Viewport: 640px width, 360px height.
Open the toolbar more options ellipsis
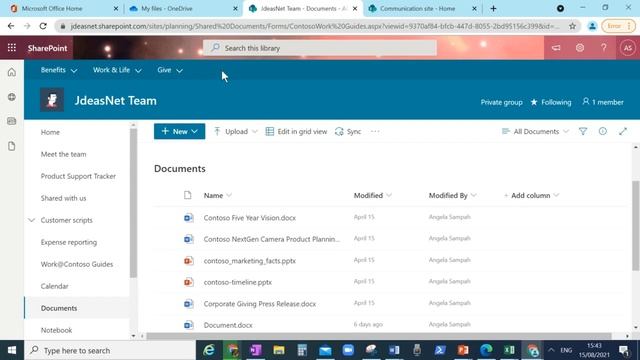coord(375,131)
